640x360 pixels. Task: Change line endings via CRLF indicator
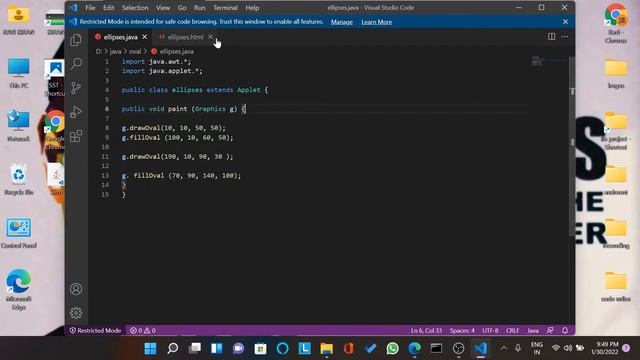[512, 330]
